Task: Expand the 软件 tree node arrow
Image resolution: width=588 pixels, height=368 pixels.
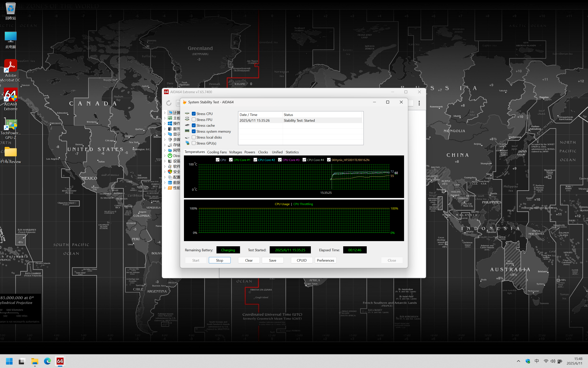Action: click(x=165, y=166)
